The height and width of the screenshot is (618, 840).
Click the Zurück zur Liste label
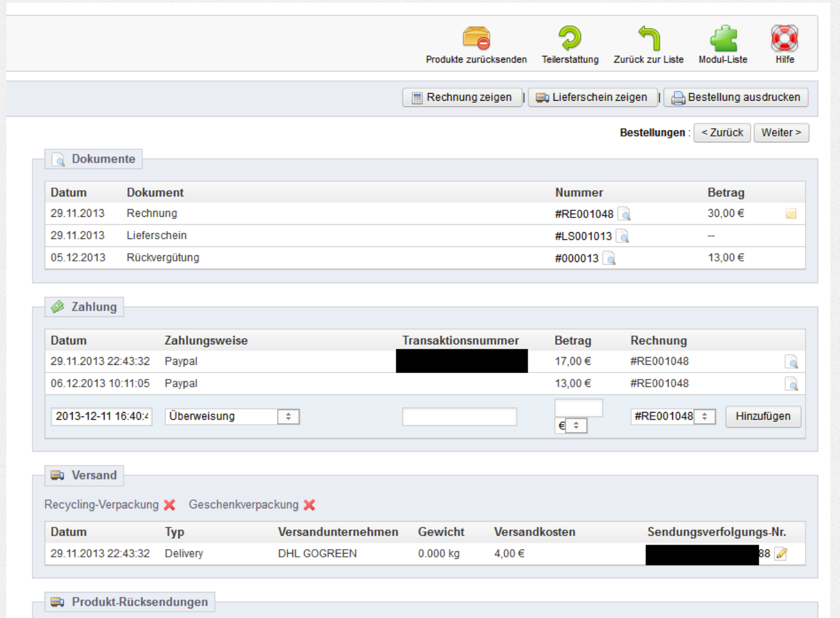(x=649, y=59)
